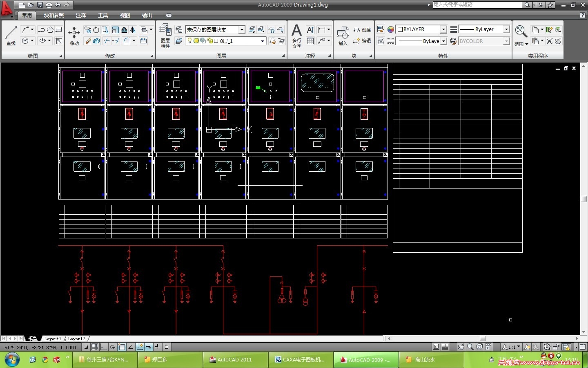Click the ribbon Help question mark icon
This screenshot has height=368, width=588.
(583, 15)
